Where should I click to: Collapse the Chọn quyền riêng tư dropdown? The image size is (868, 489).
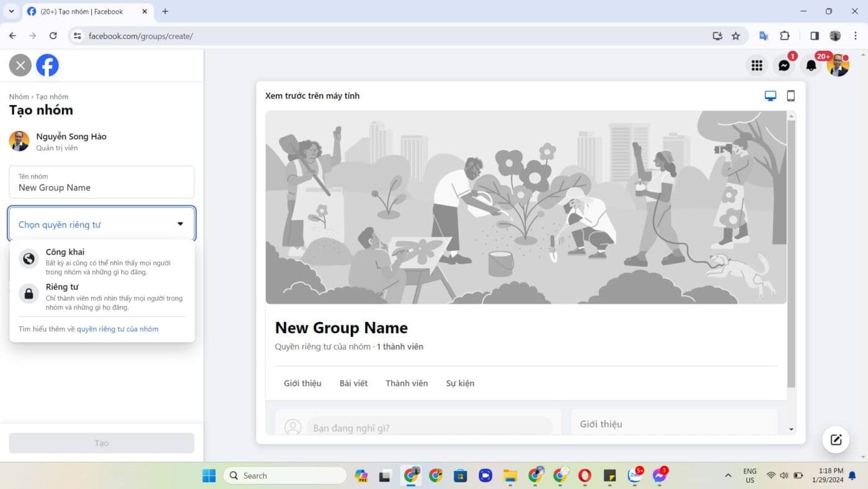click(x=102, y=224)
